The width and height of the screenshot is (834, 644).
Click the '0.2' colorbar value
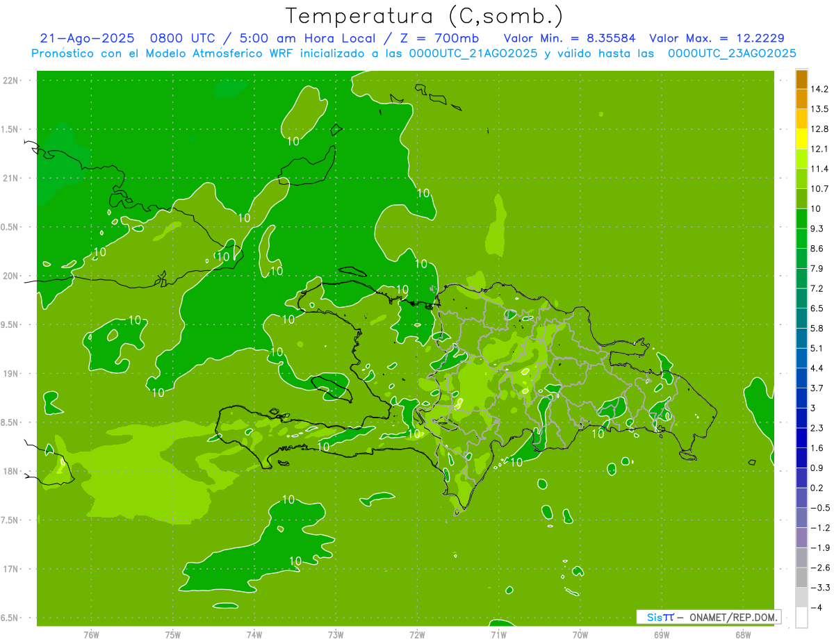817,488
